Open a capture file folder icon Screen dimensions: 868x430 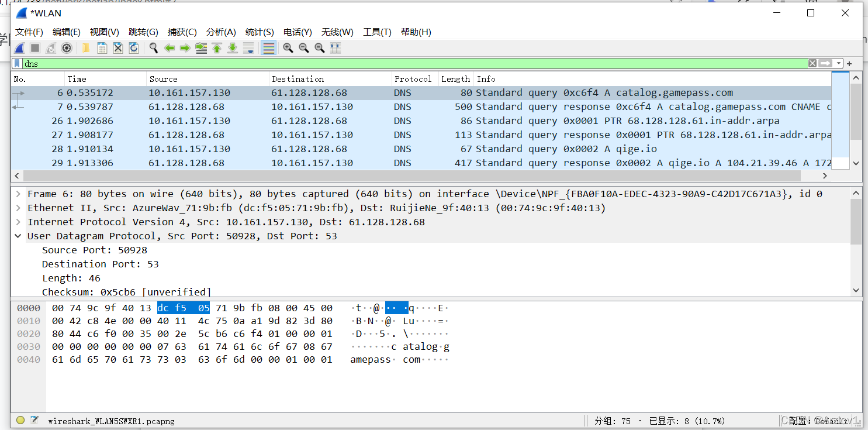point(85,48)
